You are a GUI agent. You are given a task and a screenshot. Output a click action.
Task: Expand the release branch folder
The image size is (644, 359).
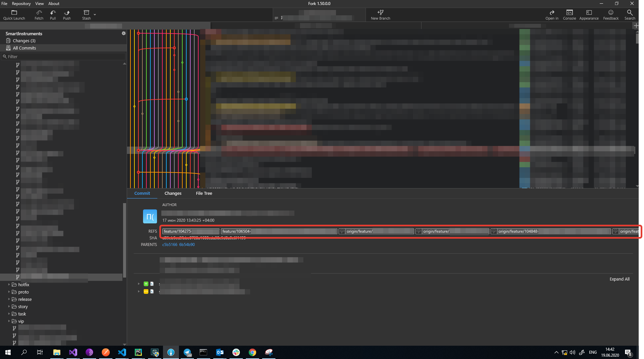(9, 299)
